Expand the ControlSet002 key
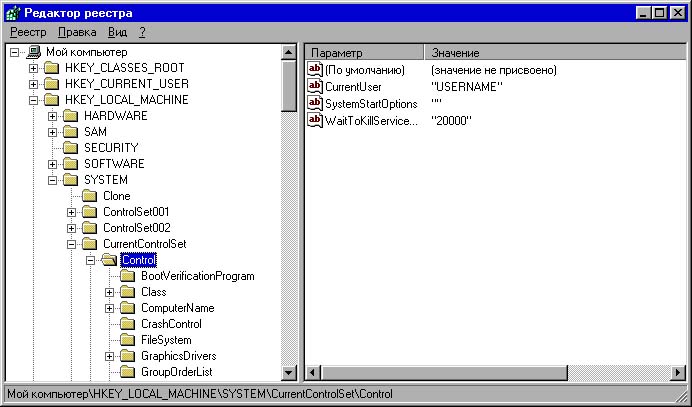692x407 pixels. (71, 228)
